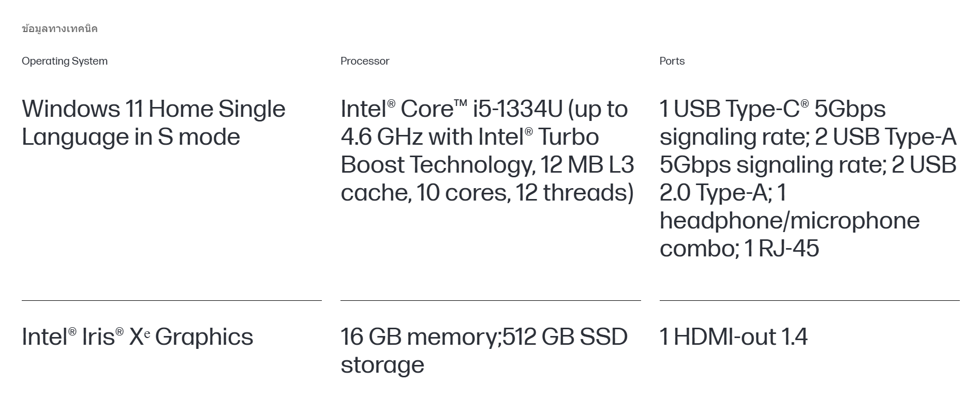Click the "Operating System" column label
The image size is (980, 413).
[65, 61]
